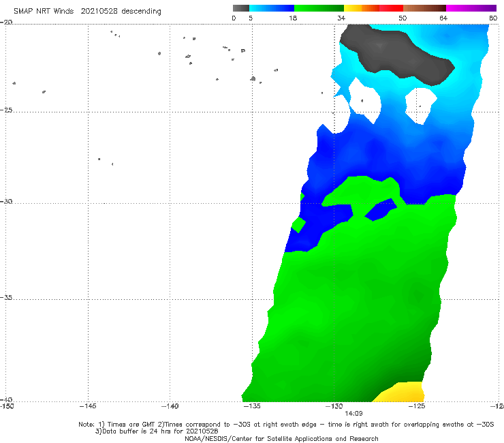Click the "3)Data buffer is 24 hrs" note line
The image size is (504, 443).
click(x=157, y=431)
